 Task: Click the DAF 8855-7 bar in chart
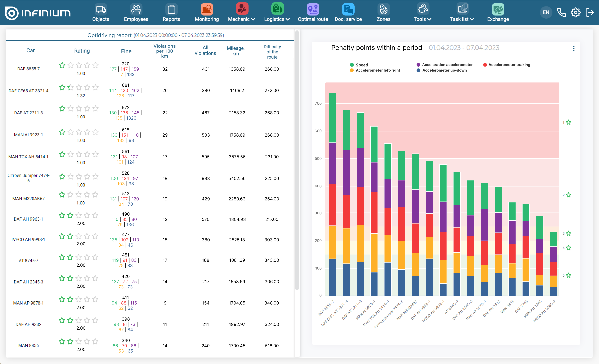pos(333,194)
